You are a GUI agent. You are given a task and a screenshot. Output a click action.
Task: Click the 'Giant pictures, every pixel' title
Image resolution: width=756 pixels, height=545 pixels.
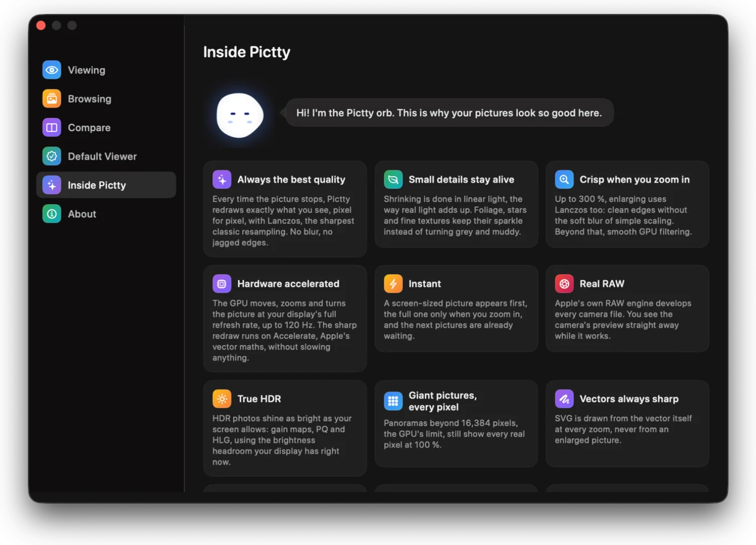(443, 401)
